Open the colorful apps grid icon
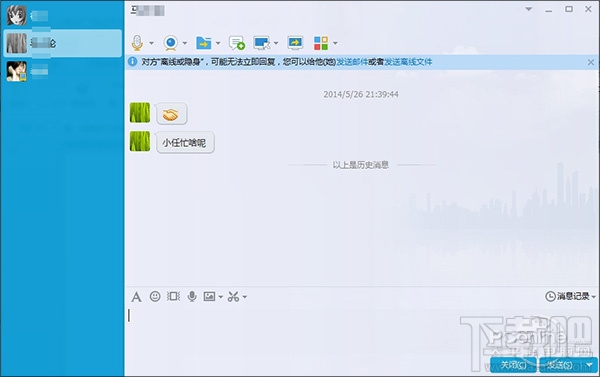The height and width of the screenshot is (377, 600). 321,43
